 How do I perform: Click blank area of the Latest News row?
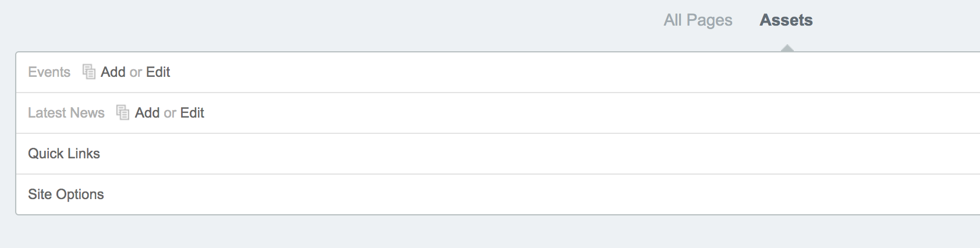(524, 112)
